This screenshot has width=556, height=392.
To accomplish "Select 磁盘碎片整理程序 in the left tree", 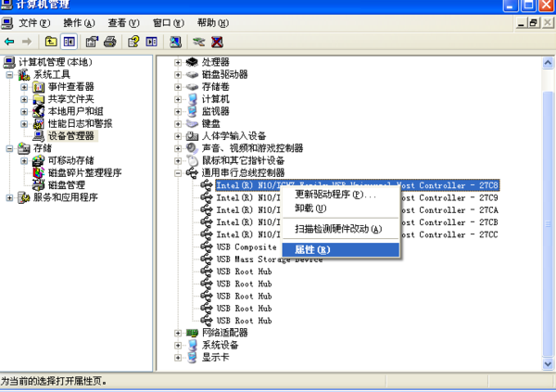I will point(84,172).
